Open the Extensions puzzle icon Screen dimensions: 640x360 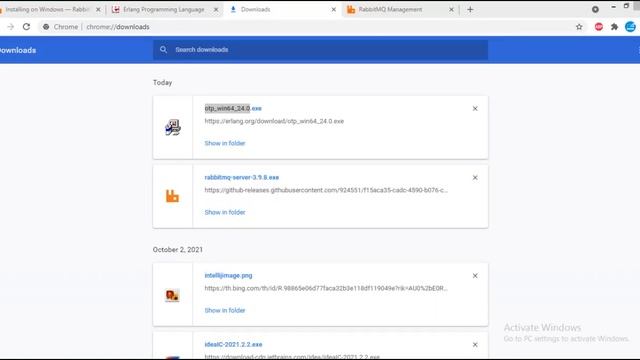(614, 27)
